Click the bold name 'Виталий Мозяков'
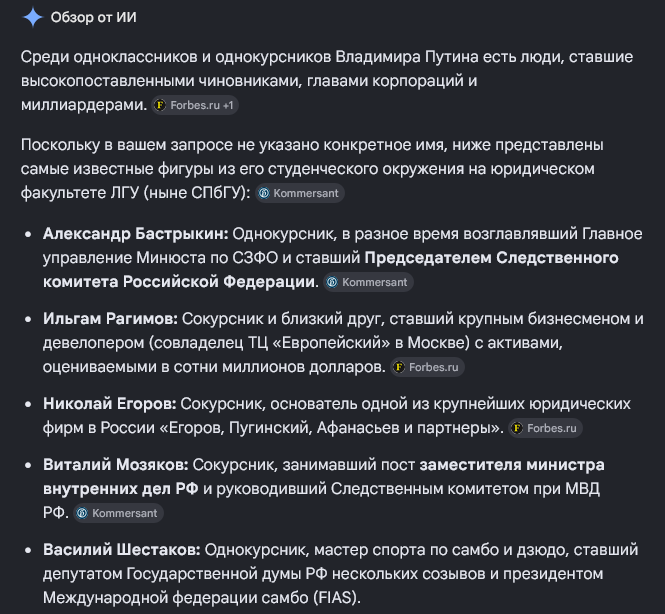 (116, 465)
